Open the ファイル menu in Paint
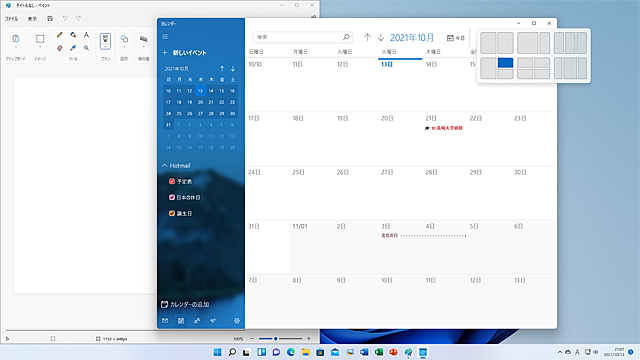 pos(11,19)
